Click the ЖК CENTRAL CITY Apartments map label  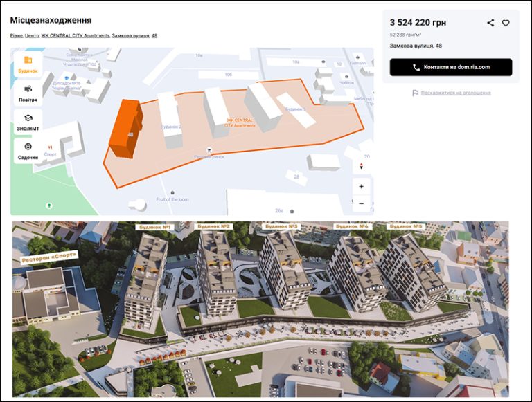pos(240,122)
